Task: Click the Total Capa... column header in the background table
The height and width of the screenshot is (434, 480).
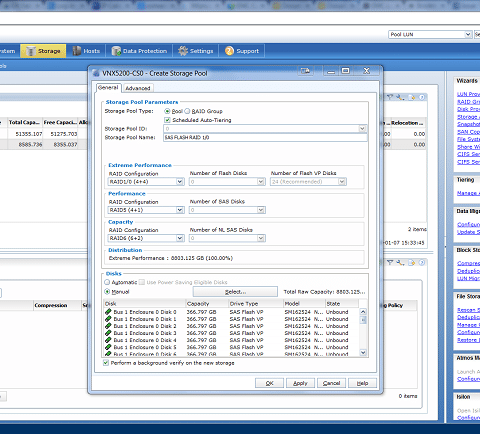Action: 25,122
